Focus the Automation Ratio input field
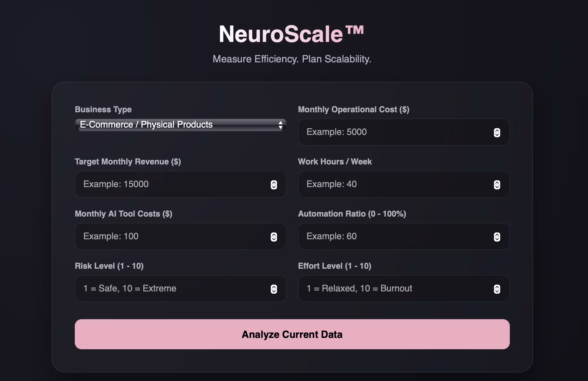588x381 pixels. (404, 236)
